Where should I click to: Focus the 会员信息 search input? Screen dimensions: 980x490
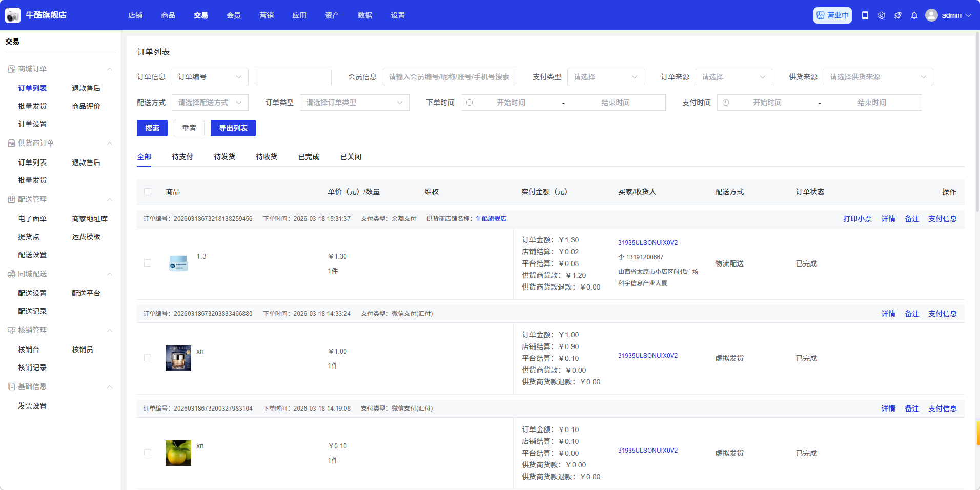point(449,77)
